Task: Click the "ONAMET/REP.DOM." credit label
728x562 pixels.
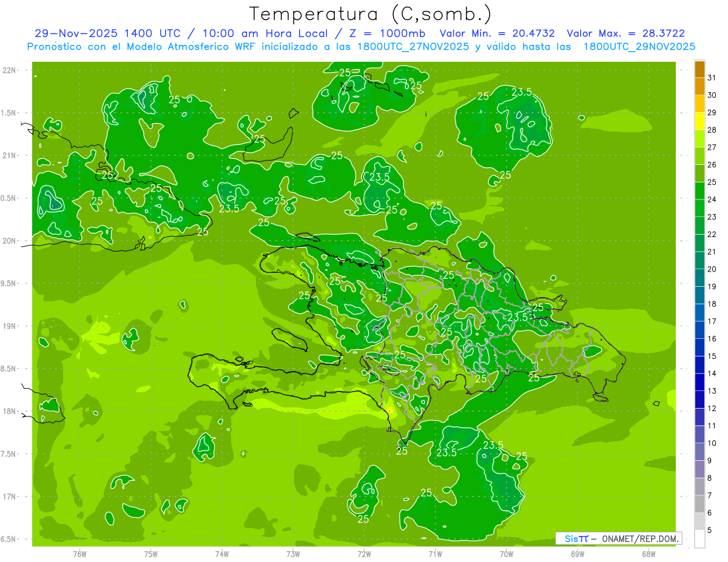Action: point(640,538)
